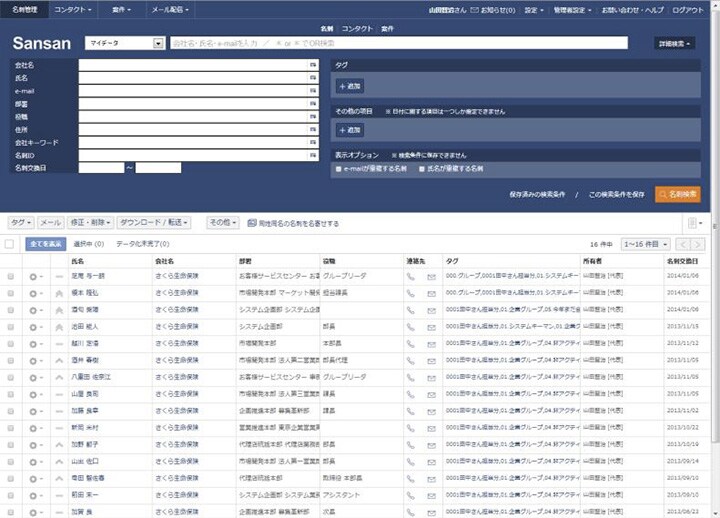This screenshot has height=518, width=720.
Task: Click phone icon in the 2013/11/15 row
Action: [411, 327]
